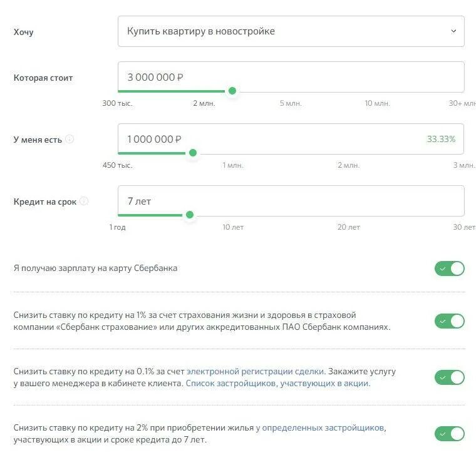Open 'электронной регистрации сделки' link
Image resolution: width=476 pixels, height=460 pixels.
click(256, 371)
